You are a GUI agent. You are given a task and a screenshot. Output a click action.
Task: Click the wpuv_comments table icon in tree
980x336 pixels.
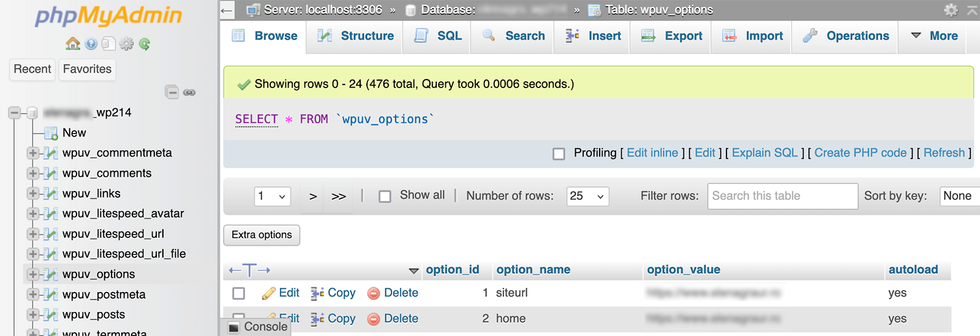[x=52, y=173]
